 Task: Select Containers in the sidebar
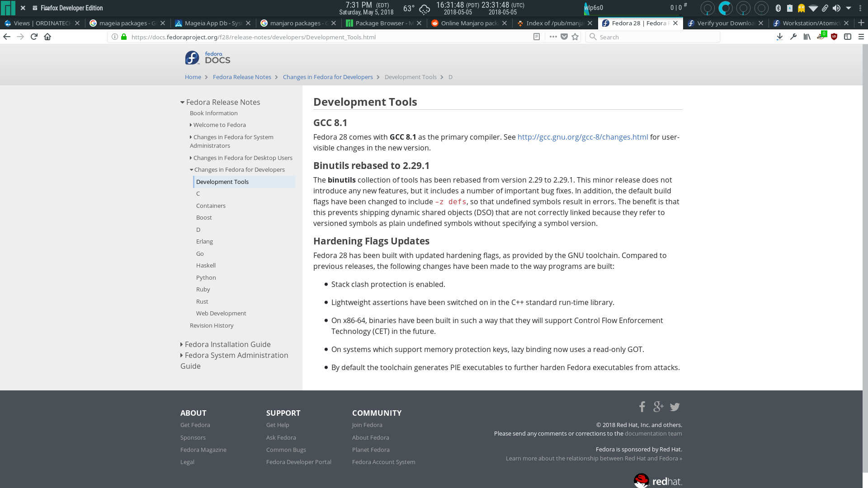[x=211, y=206]
